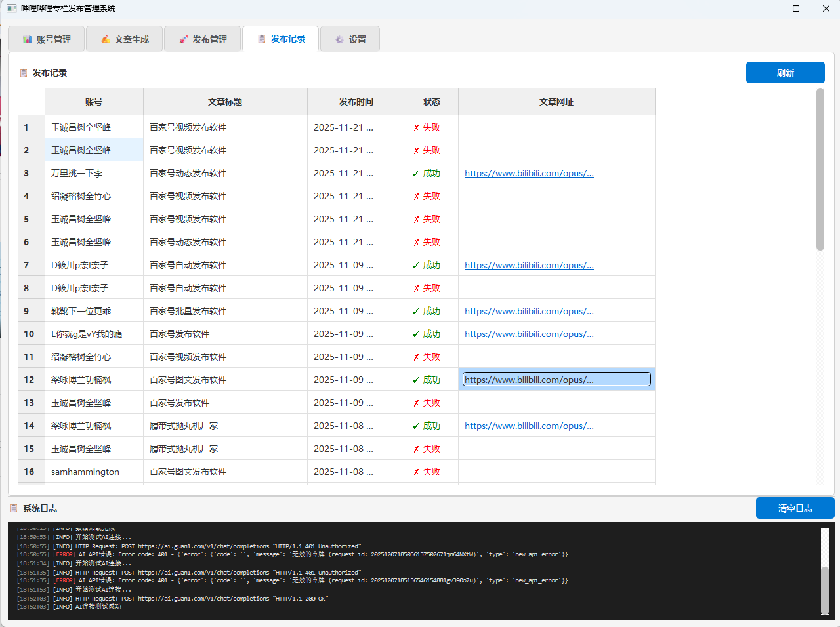840x627 pixels.
Task: Click the 文章生成 tab pencil icon
Action: click(x=105, y=39)
